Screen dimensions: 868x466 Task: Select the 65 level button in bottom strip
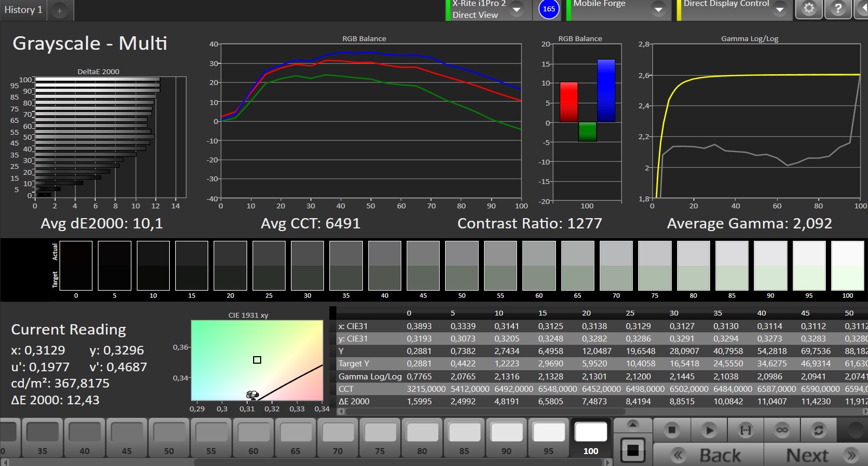(x=295, y=438)
